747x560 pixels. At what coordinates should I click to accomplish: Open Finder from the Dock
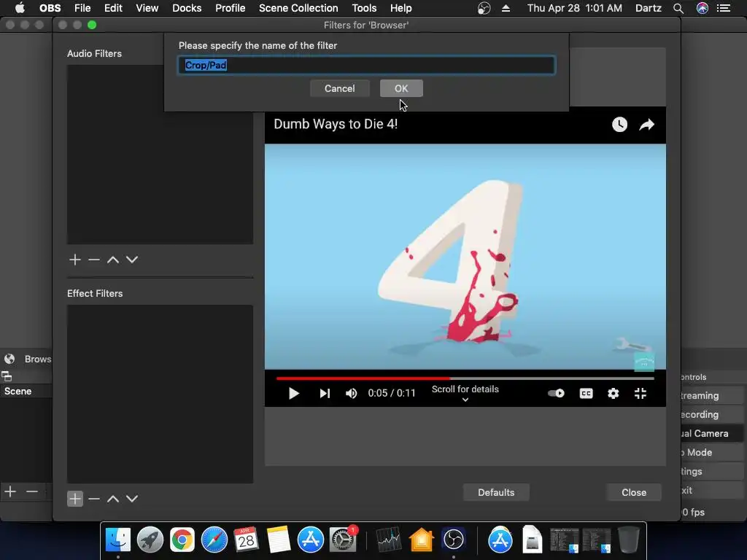pos(117,540)
